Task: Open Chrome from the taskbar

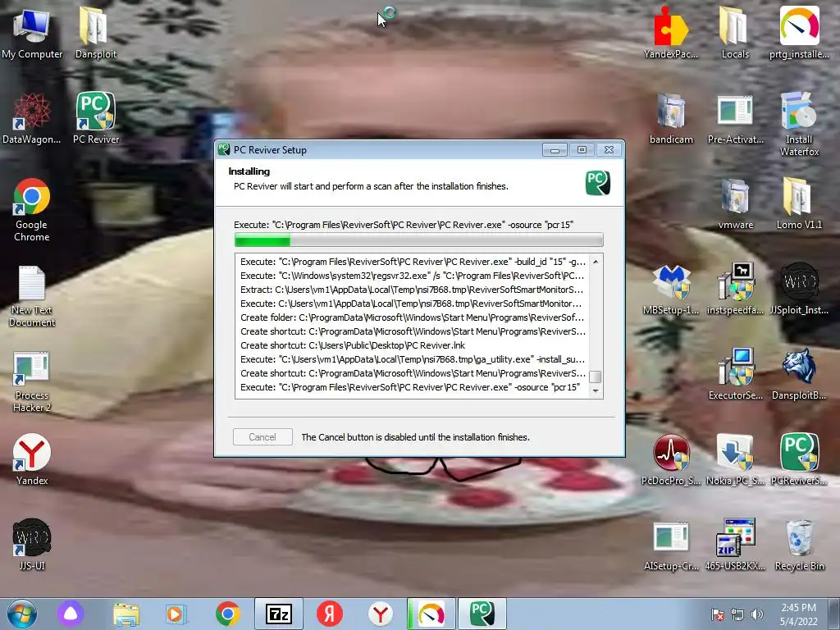Action: pos(228,614)
